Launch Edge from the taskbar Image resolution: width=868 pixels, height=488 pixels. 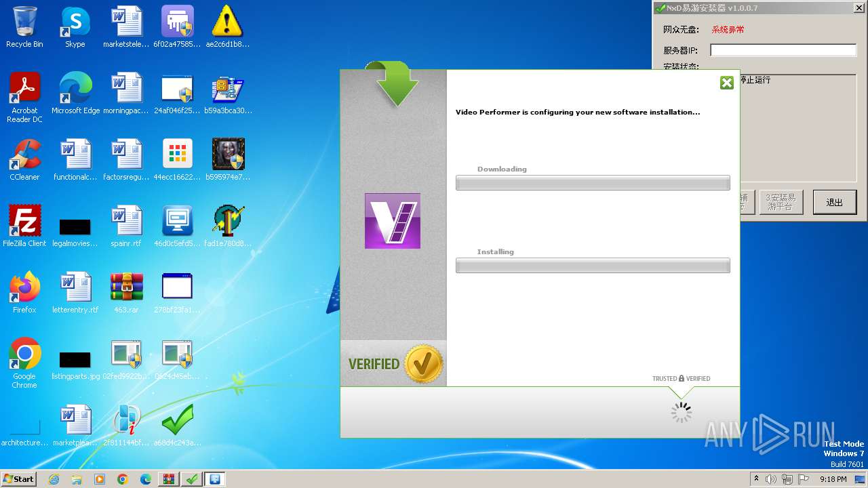[x=146, y=479]
